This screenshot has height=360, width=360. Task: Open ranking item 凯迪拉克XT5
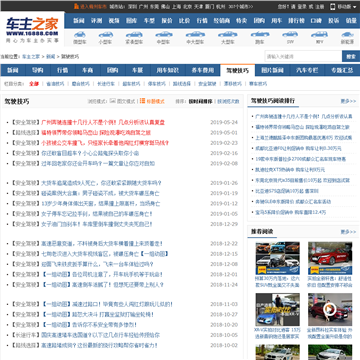click(290, 170)
